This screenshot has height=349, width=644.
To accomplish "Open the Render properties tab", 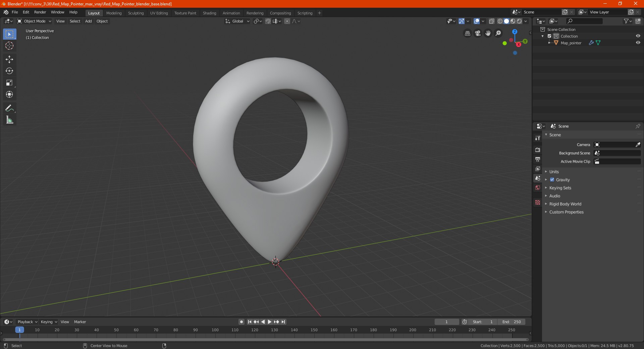I will [x=538, y=150].
